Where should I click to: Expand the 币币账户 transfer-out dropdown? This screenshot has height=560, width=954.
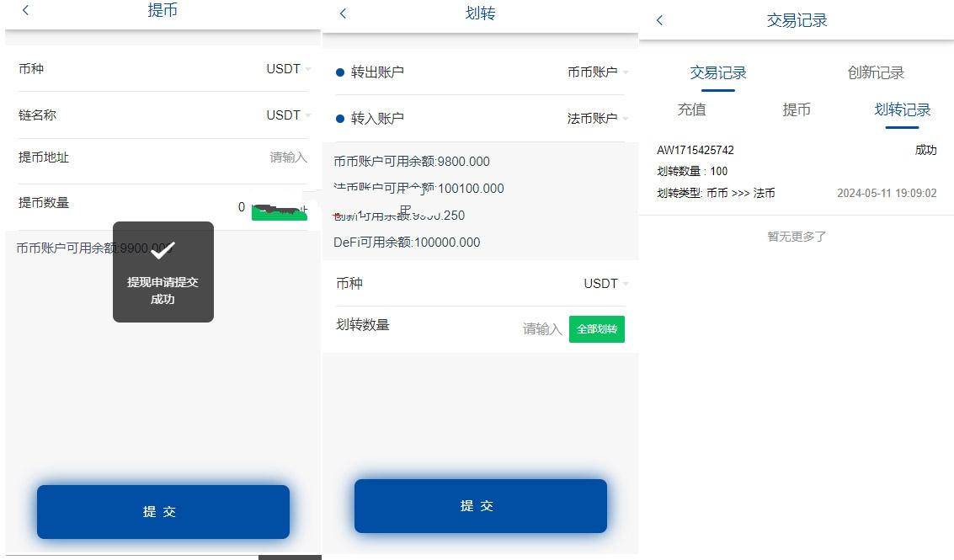click(598, 72)
